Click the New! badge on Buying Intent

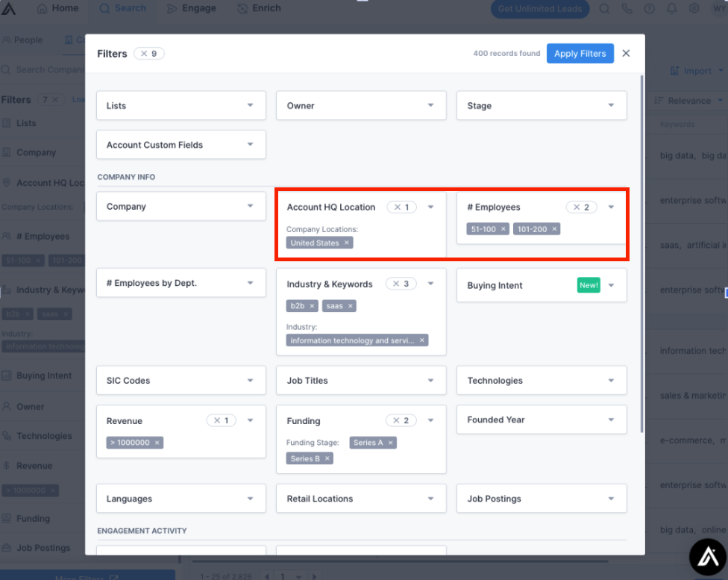(589, 285)
